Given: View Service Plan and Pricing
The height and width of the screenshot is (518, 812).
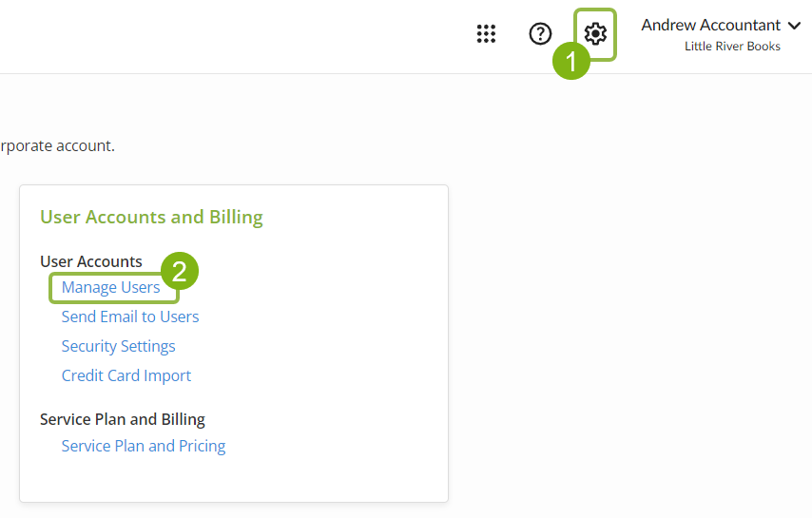Looking at the screenshot, I should [x=144, y=446].
